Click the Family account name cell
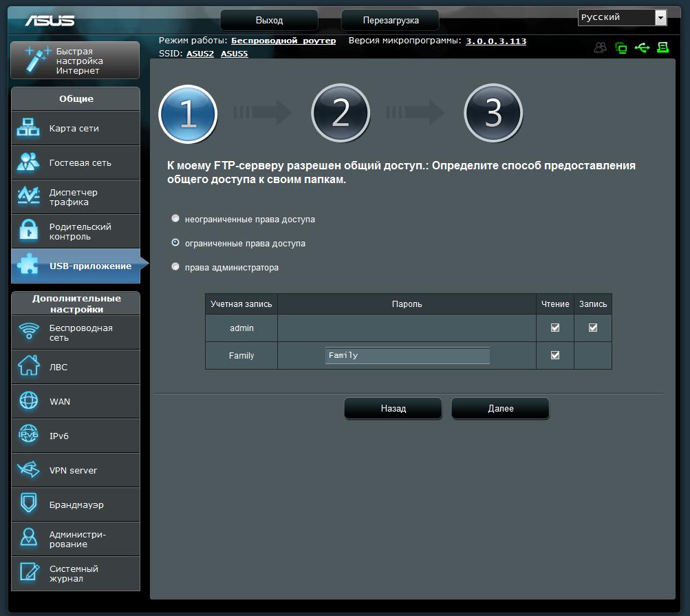 point(241,355)
